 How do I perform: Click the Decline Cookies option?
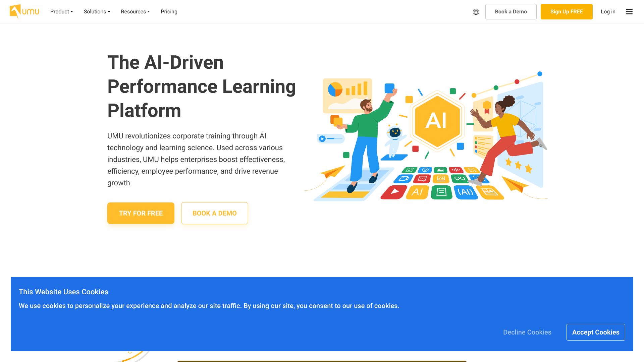527,332
